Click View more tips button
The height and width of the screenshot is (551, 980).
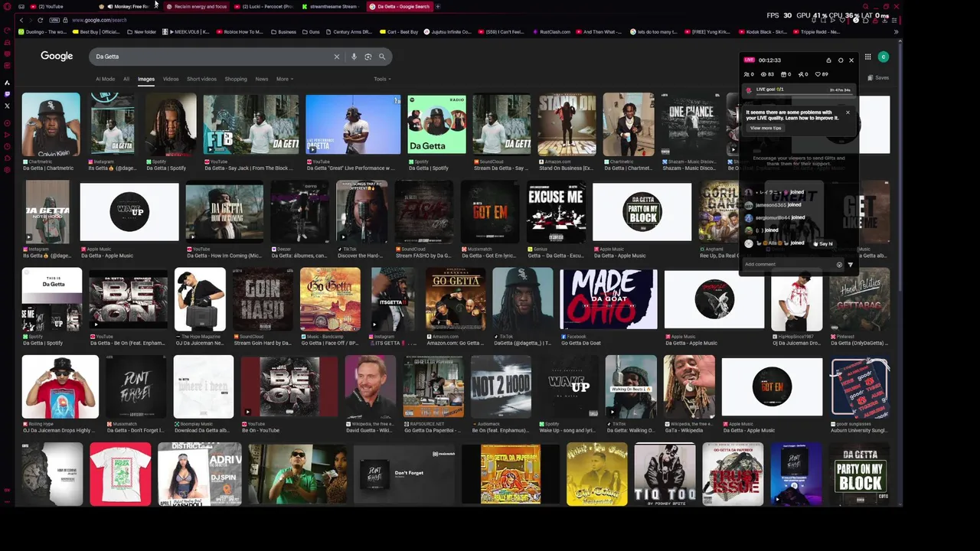[766, 128]
